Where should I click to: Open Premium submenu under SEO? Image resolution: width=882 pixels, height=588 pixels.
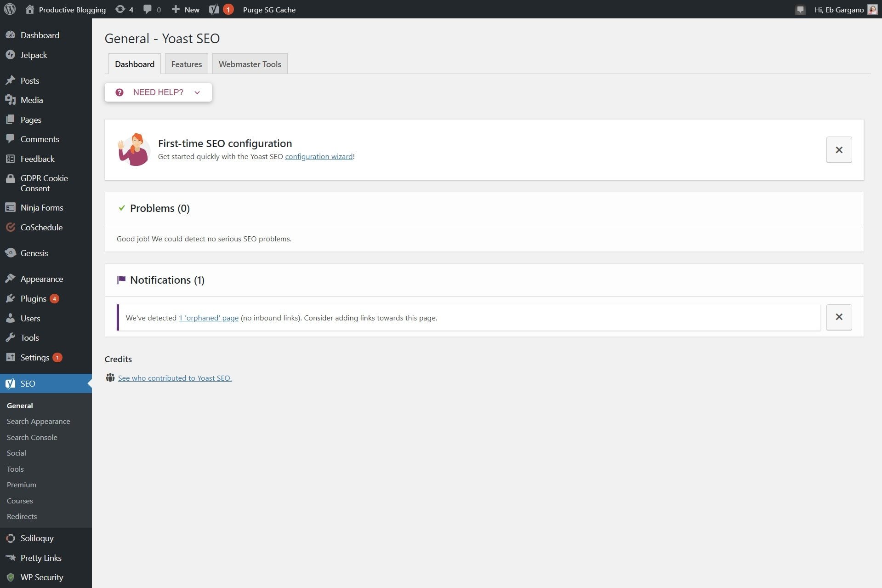pos(22,485)
